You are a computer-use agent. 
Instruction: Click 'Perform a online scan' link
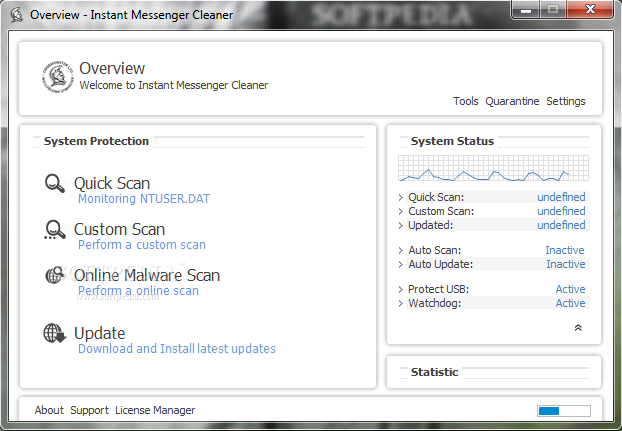(x=138, y=291)
